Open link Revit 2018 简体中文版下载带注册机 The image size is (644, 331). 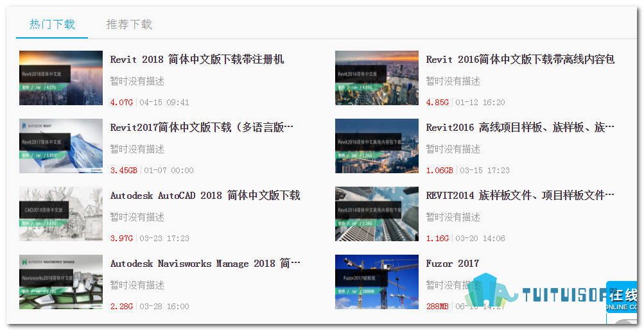pos(197,60)
